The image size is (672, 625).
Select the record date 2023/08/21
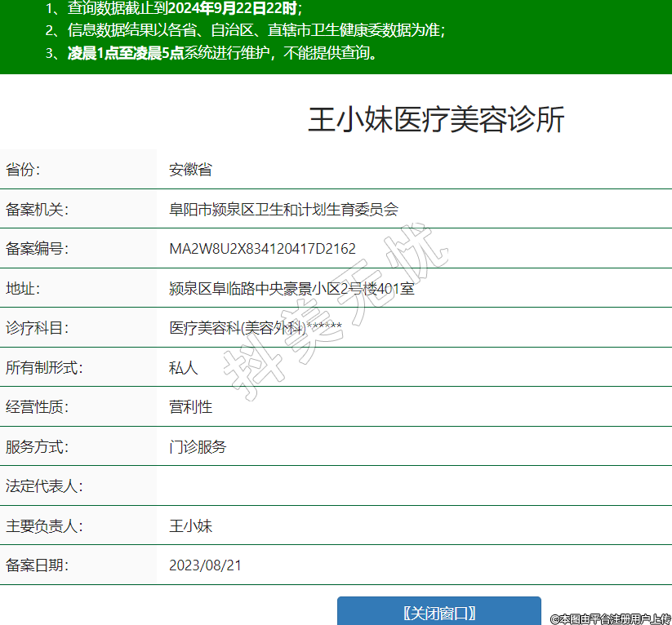pyautogui.click(x=205, y=565)
